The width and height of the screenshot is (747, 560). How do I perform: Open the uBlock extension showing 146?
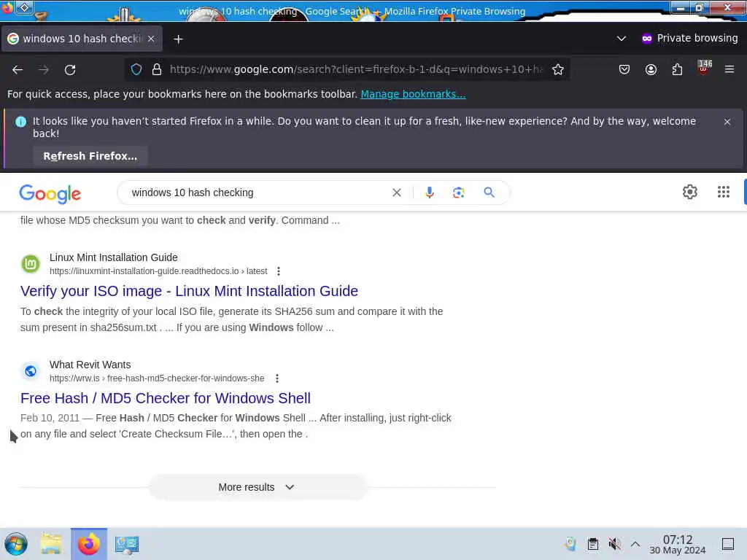coord(704,68)
